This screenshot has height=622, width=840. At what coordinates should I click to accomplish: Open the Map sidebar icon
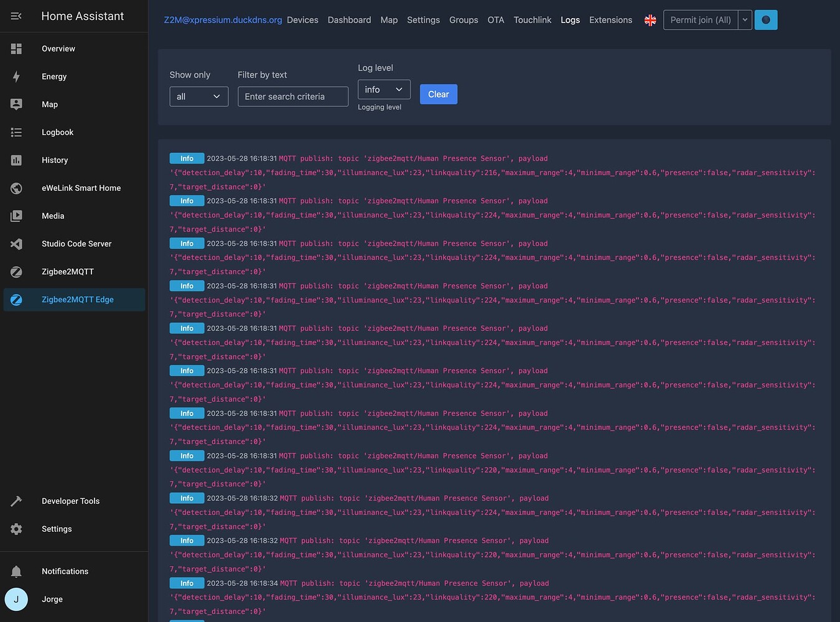pyautogui.click(x=16, y=104)
